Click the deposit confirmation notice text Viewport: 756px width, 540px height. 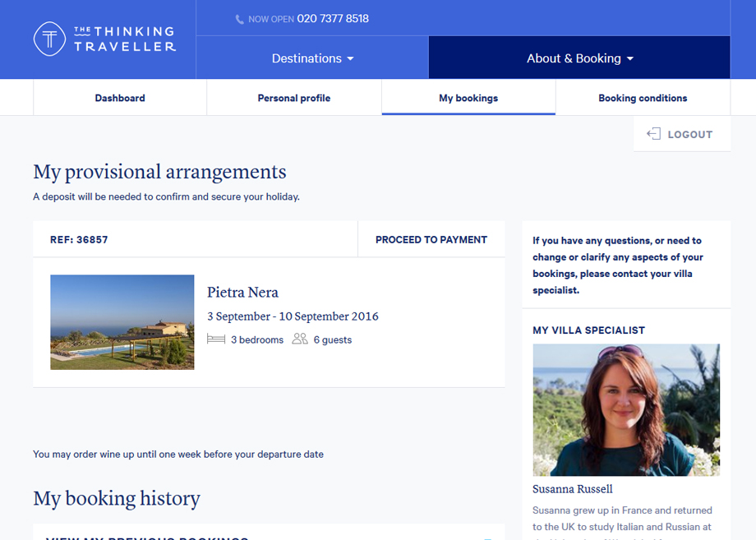click(x=166, y=196)
